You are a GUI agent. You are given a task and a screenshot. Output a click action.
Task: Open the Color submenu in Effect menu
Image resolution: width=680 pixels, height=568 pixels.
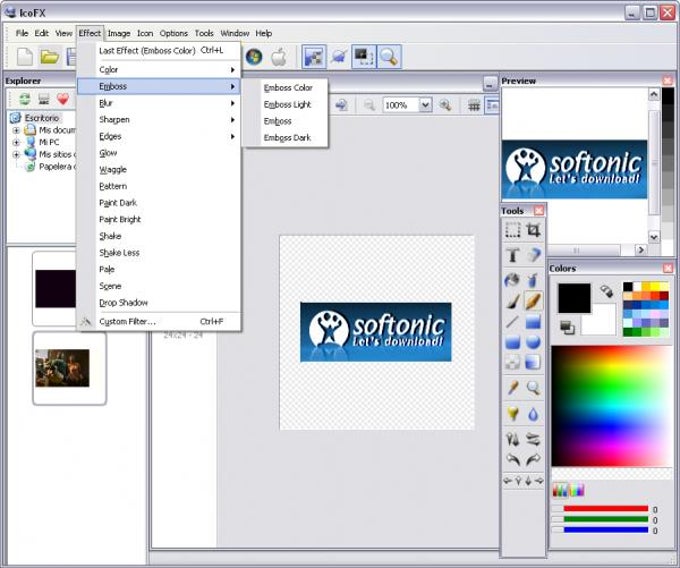(158, 70)
